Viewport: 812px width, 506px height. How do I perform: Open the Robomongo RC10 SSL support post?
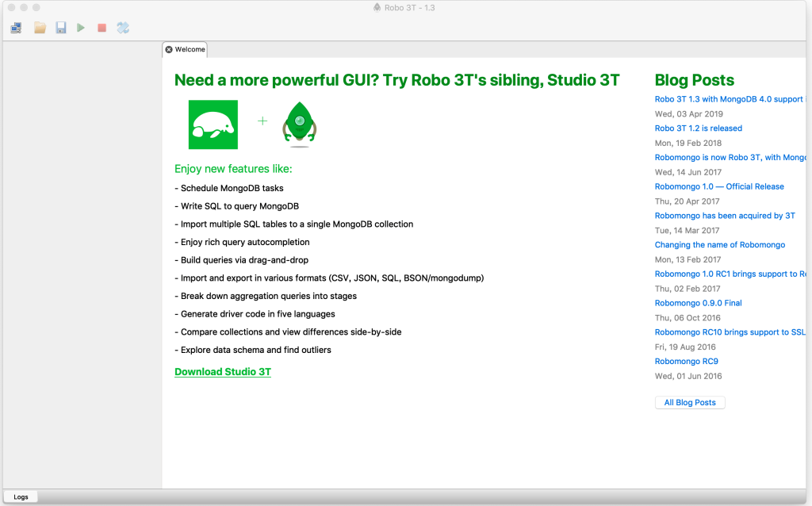tap(730, 332)
